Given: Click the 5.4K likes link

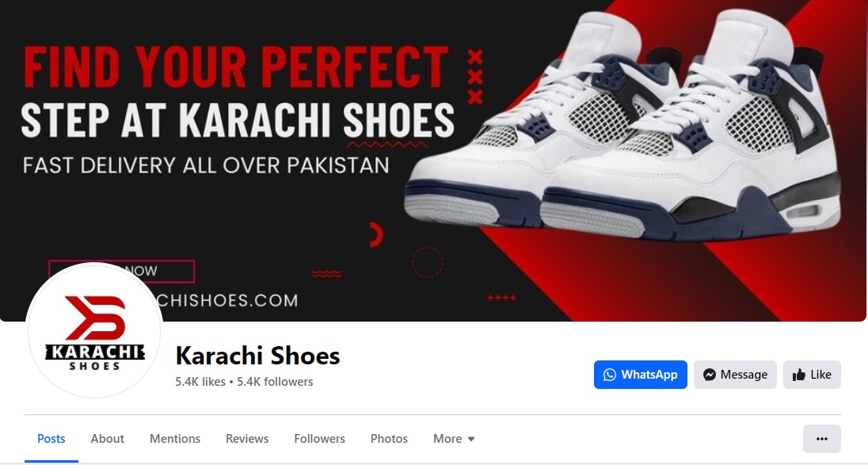Looking at the screenshot, I should [200, 382].
